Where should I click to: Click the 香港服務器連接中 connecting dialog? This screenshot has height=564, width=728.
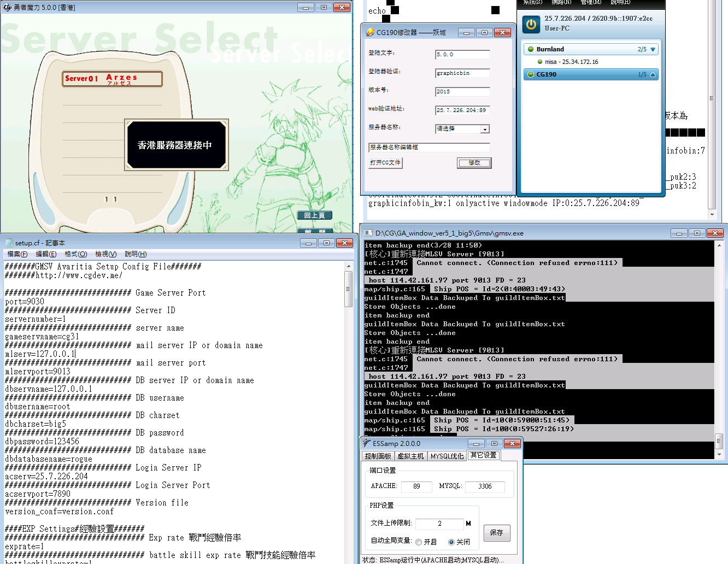176,145
